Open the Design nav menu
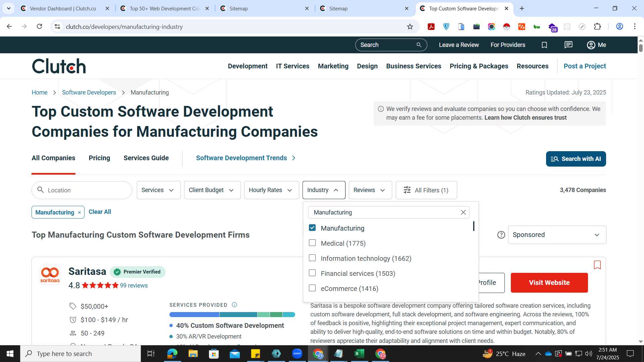The width and height of the screenshot is (644, 362). coord(367,66)
